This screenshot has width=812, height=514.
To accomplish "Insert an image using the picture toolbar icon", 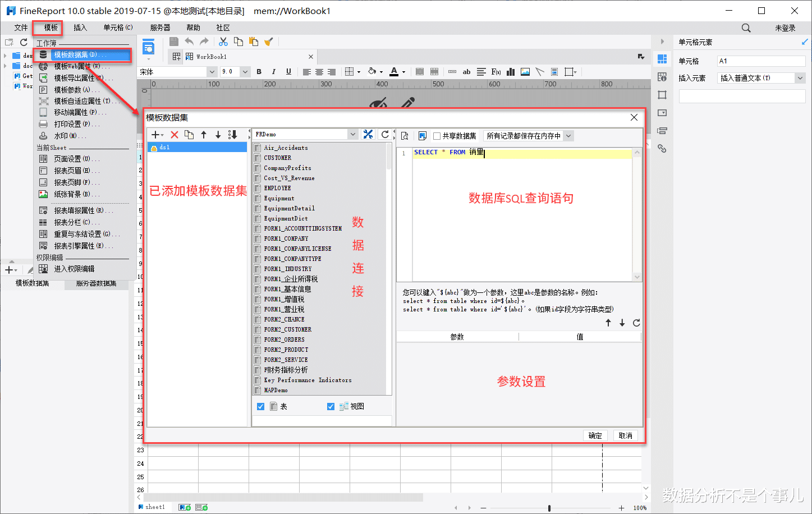I will tap(525, 71).
